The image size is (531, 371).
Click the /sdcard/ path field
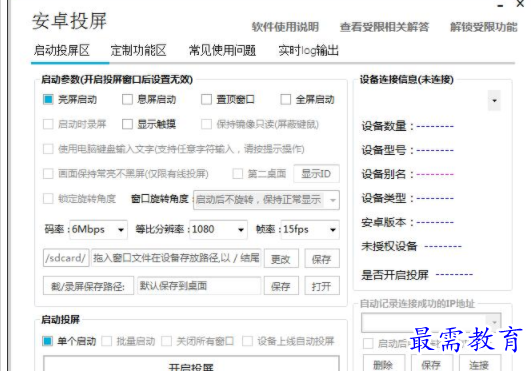66,258
